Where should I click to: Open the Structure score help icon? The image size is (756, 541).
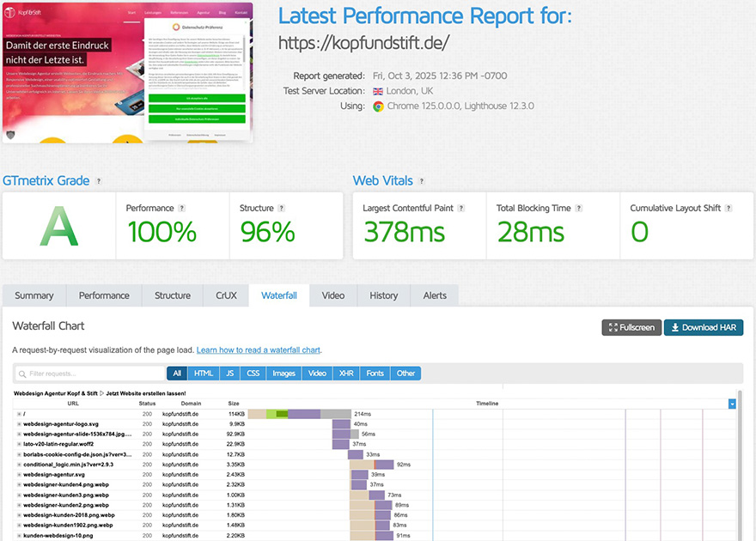[281, 209]
